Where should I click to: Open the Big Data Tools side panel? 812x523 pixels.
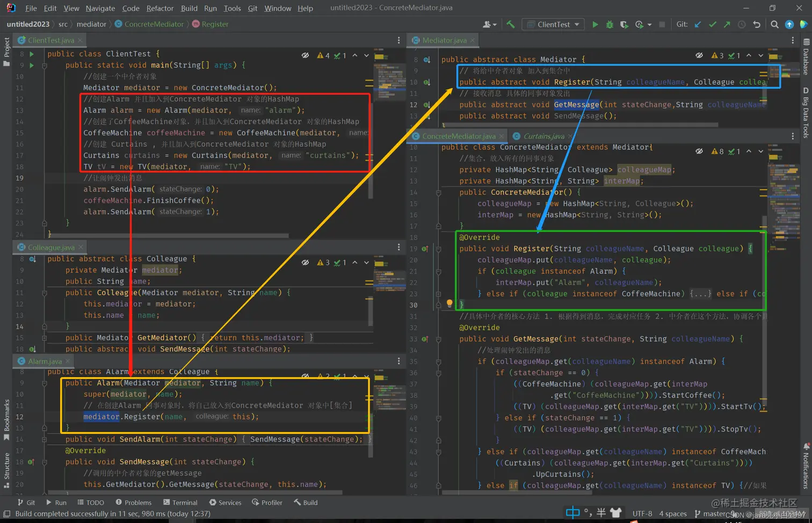tap(806, 113)
